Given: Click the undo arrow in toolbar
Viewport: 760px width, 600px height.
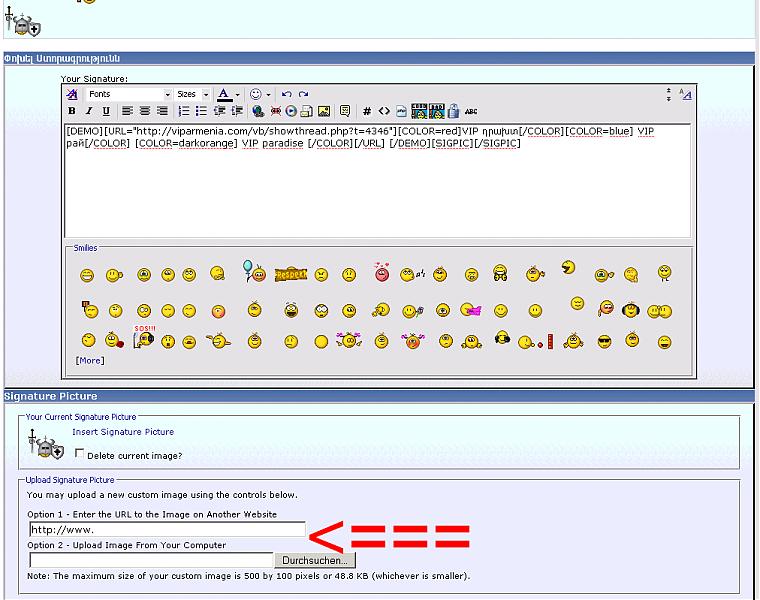Looking at the screenshot, I should coord(286,94).
